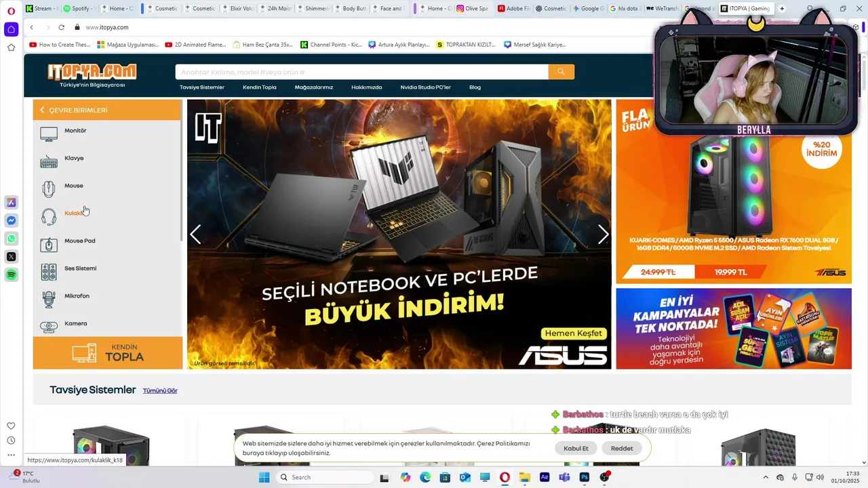The height and width of the screenshot is (488, 868).
Task: Open history clock icon in sidebar
Action: 11,441
